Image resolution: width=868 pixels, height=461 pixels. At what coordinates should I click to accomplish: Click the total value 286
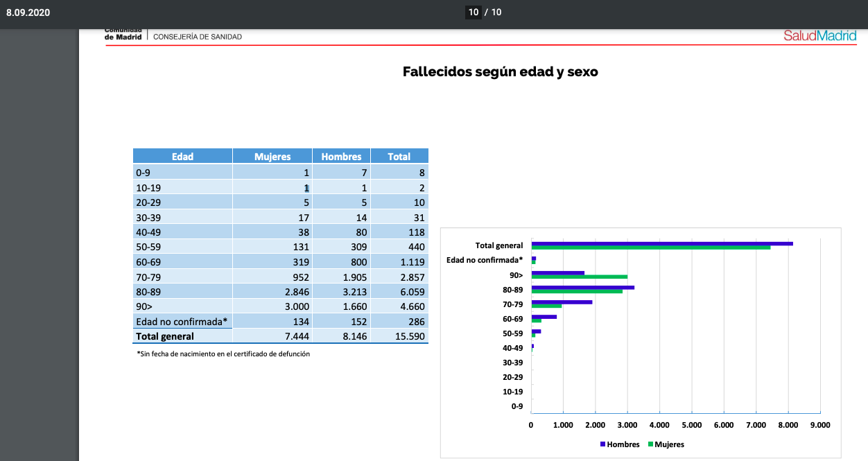pyautogui.click(x=416, y=322)
